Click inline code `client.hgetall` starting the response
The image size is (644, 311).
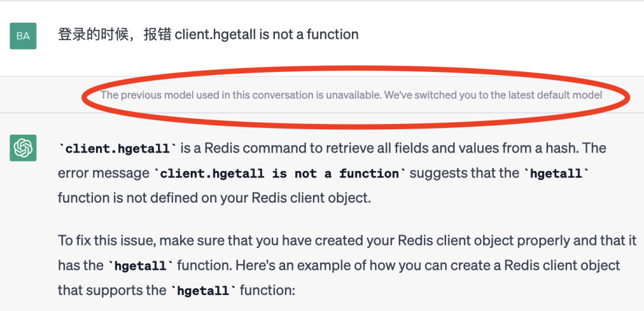117,148
